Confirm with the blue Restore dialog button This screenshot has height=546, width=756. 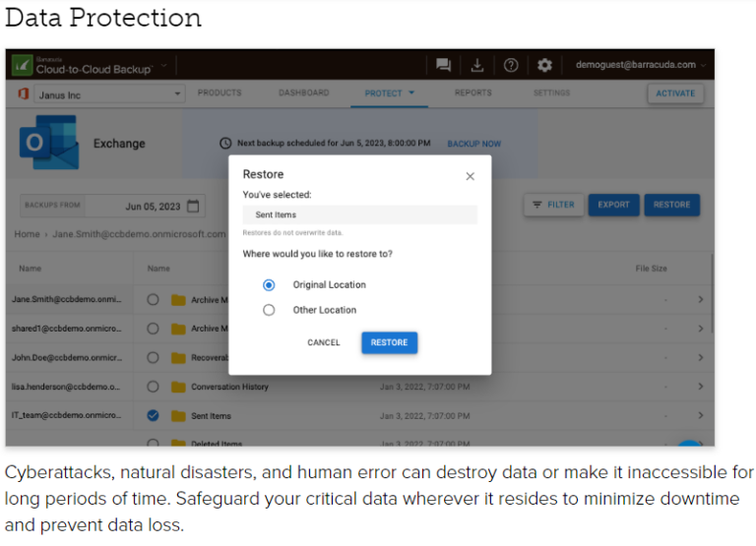[x=390, y=342]
